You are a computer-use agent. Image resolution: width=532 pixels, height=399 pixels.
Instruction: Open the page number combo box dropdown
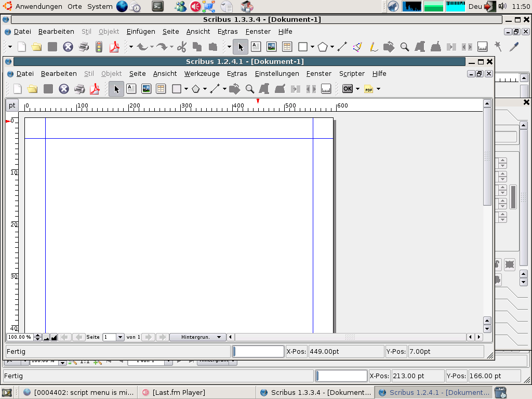coord(120,337)
